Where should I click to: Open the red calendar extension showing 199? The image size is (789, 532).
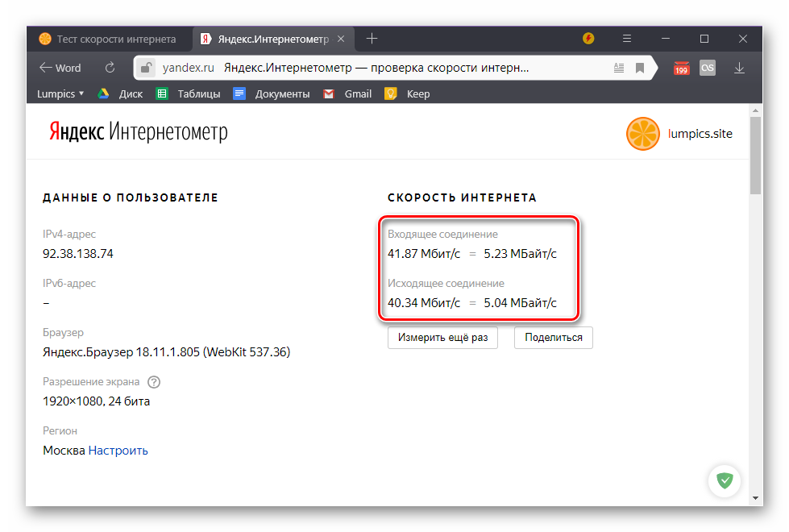(x=682, y=69)
